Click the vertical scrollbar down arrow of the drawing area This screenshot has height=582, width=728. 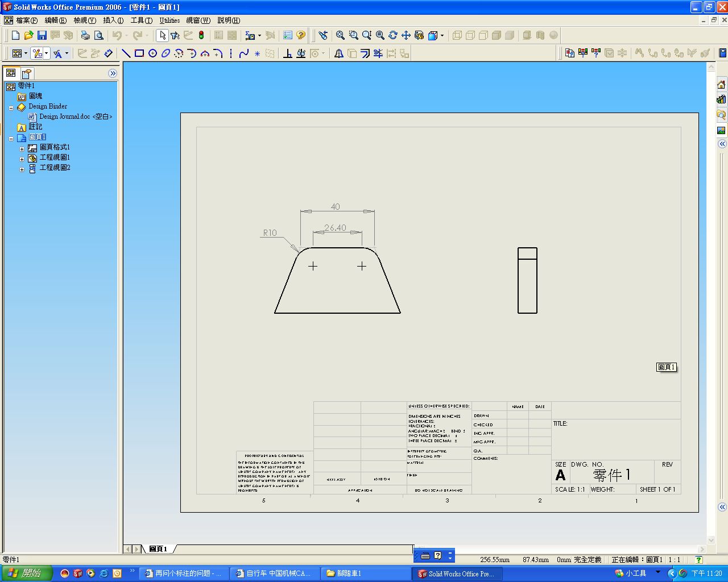pyautogui.click(x=710, y=540)
